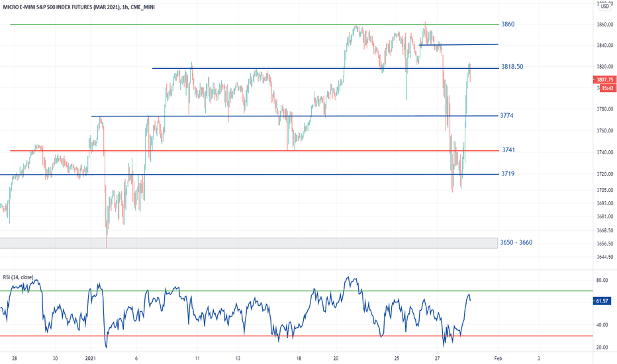The height and width of the screenshot is (364, 617).
Task: Select the RSI (14, close) indicator label
Action: [x=18, y=277]
